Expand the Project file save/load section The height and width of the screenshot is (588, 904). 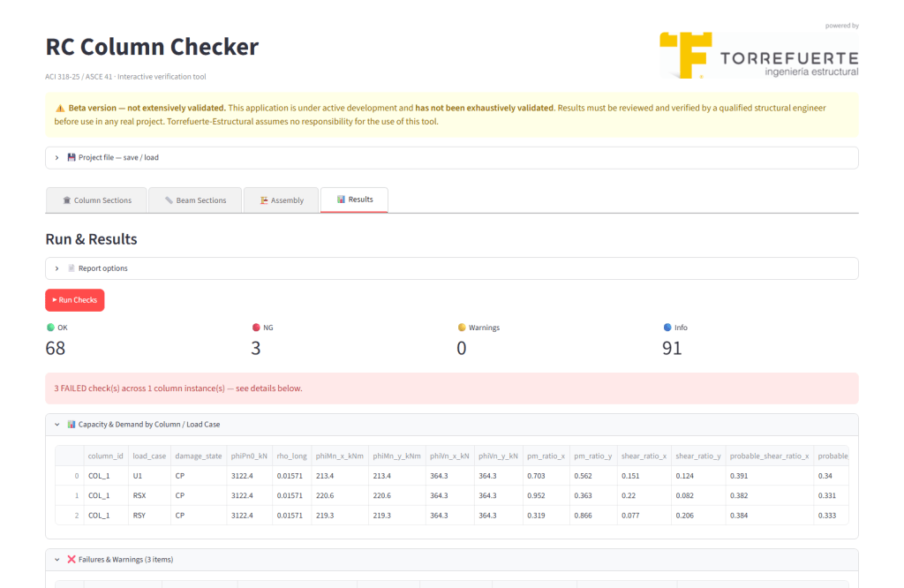(451, 157)
